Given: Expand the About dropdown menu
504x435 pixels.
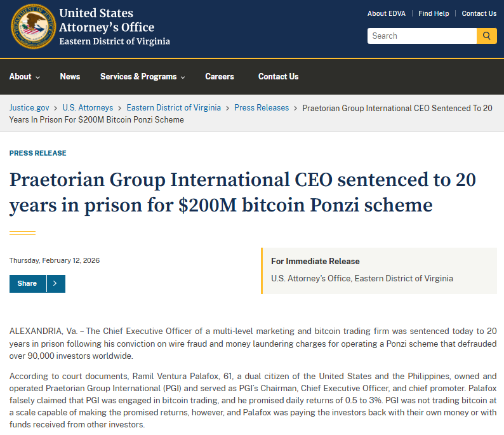Looking at the screenshot, I should point(25,77).
